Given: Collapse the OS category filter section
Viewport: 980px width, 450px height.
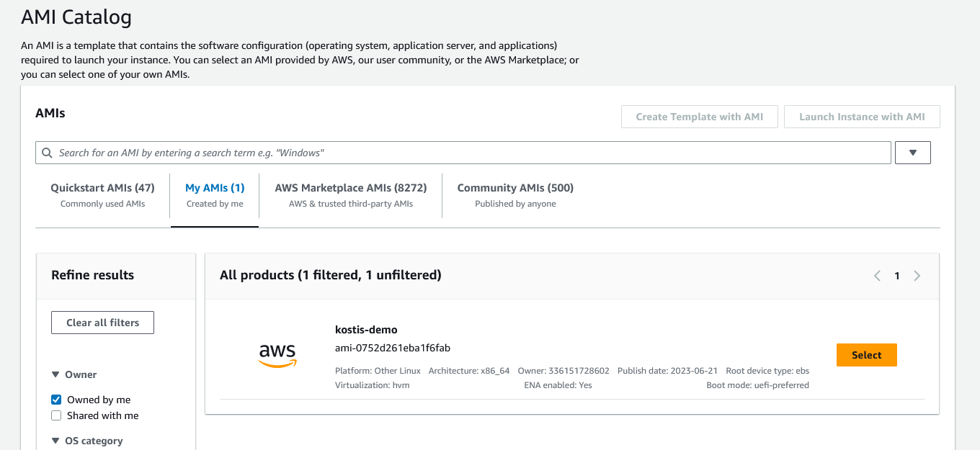Looking at the screenshot, I should pyautogui.click(x=55, y=441).
